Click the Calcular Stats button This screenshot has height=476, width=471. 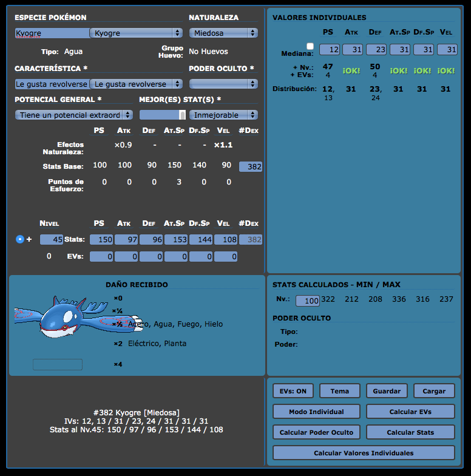[410, 432]
